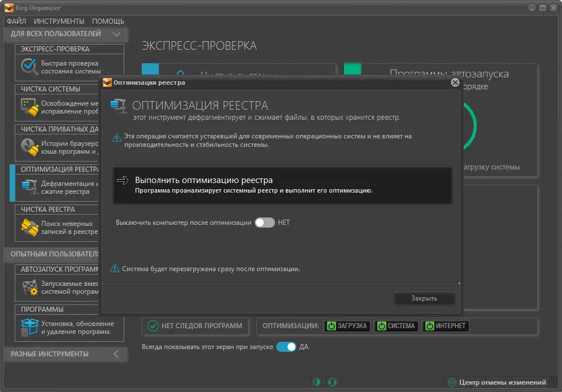Screen dimensions: 562x392
Task: Click the power icon on ЗАГРУЗКА
Action: point(332,326)
